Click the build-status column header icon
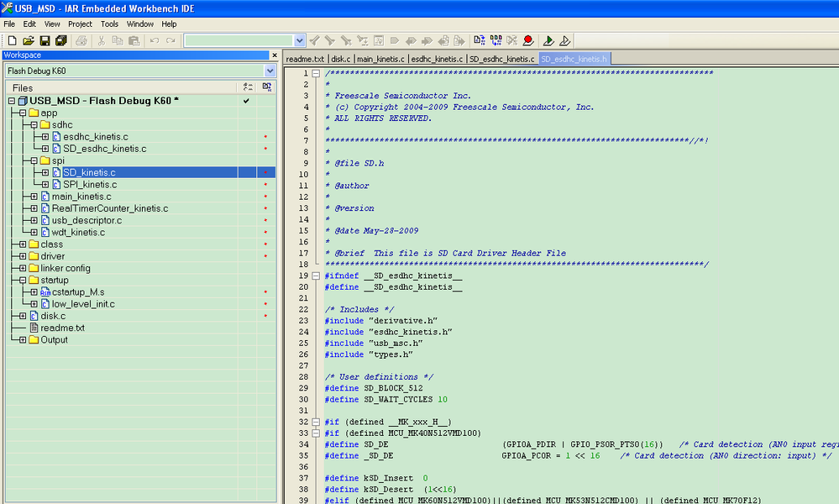 click(x=248, y=87)
